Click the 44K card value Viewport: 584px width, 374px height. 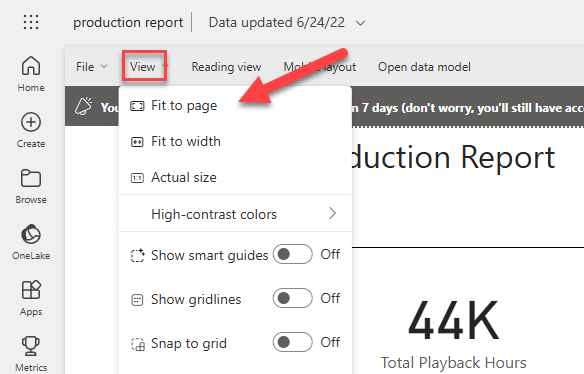(453, 321)
